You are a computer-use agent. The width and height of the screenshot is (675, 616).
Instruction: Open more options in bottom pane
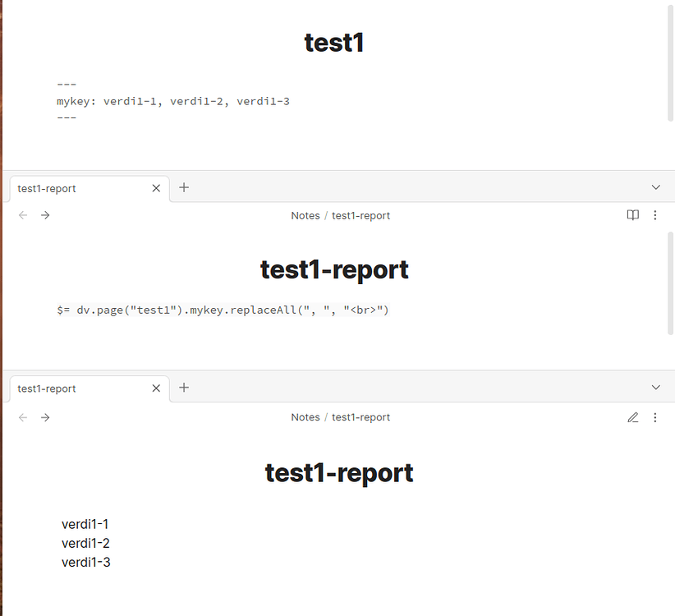click(x=655, y=417)
